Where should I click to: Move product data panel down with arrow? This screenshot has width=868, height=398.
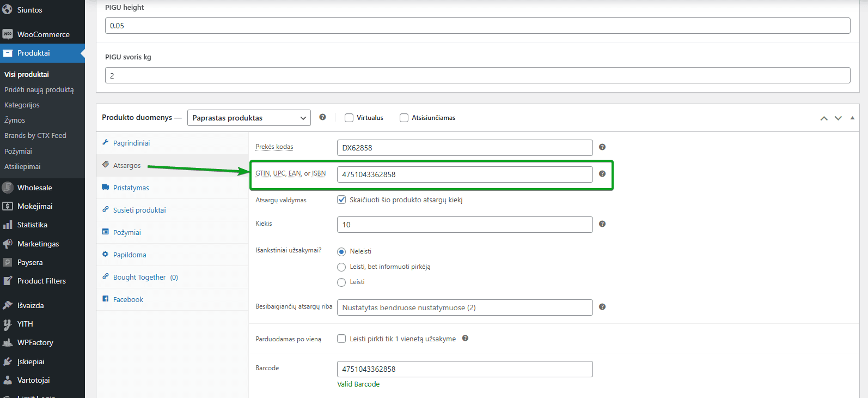coord(838,118)
